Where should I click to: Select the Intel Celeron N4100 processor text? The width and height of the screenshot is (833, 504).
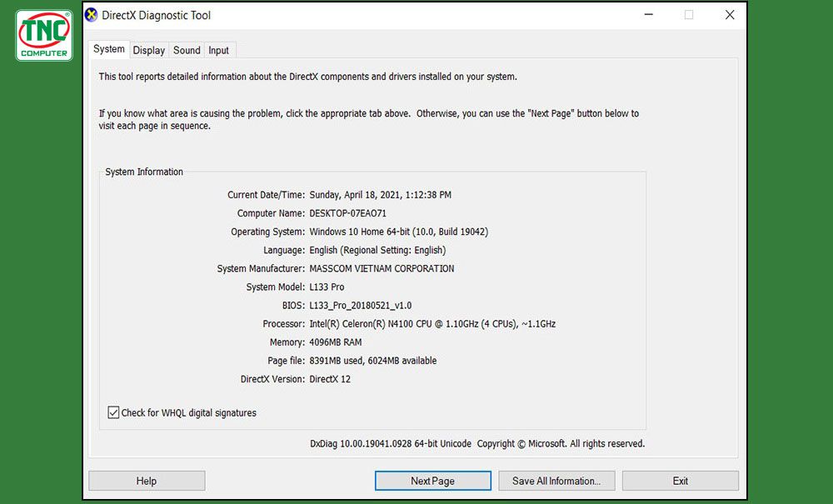click(432, 324)
